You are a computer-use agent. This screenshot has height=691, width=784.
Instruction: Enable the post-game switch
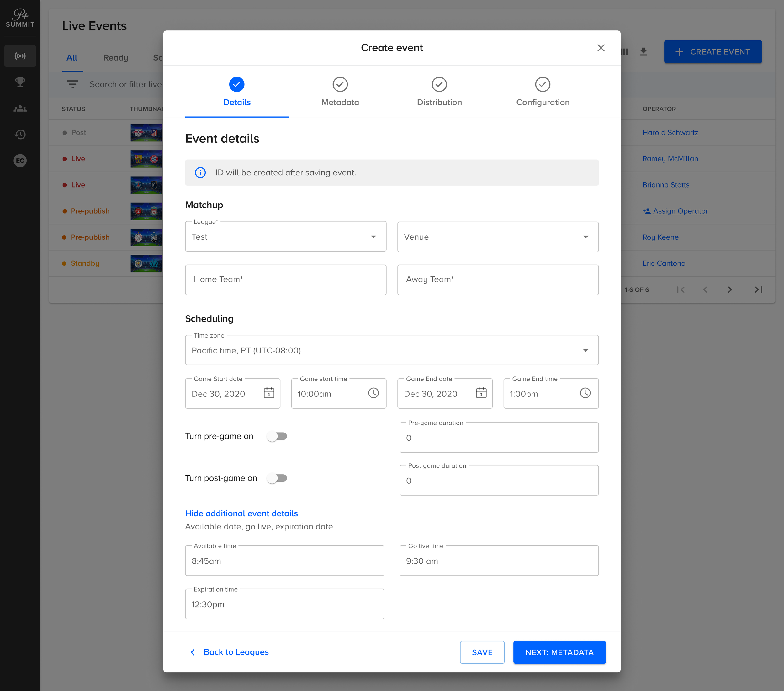(277, 478)
